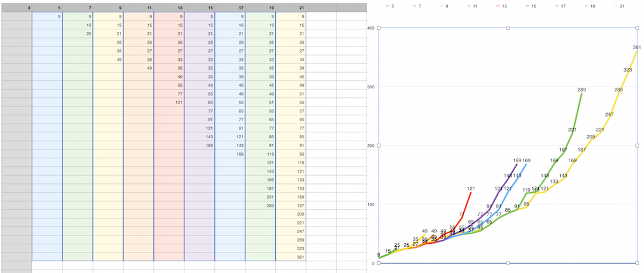Click legend entry 5 above chart
Image resolution: width=644 pixels, height=273 pixels.
pyautogui.click(x=389, y=6)
